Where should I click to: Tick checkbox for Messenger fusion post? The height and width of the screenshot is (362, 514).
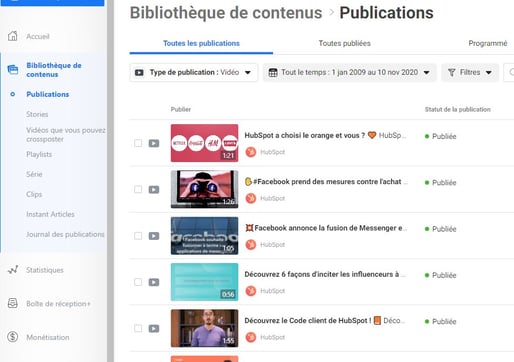coord(138,236)
